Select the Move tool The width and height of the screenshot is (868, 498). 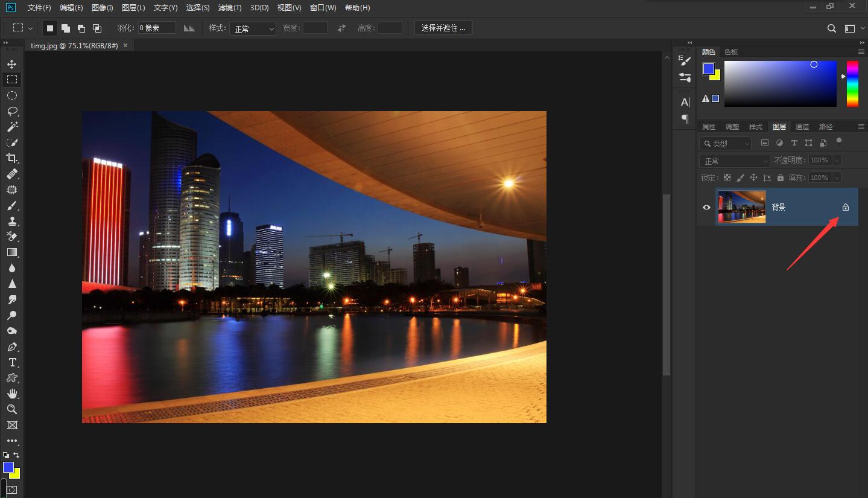(x=12, y=64)
